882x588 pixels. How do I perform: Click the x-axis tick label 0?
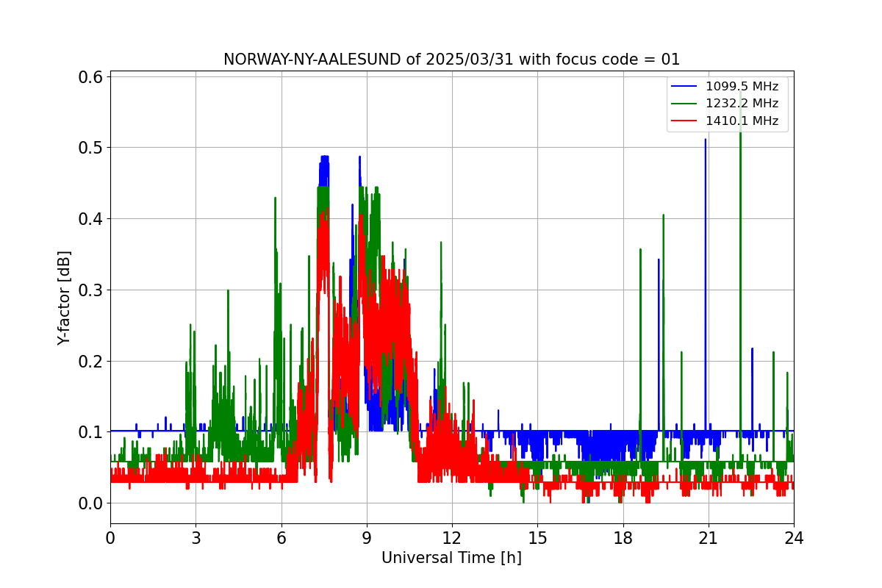[110, 537]
